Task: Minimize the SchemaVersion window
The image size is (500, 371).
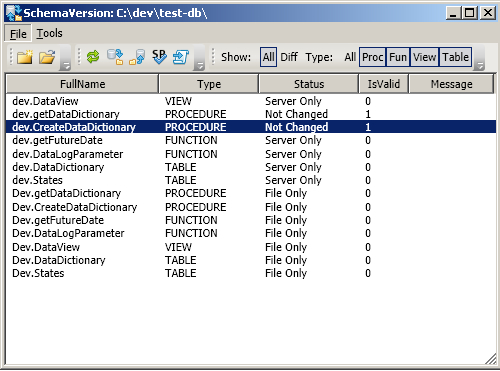Action: point(453,13)
